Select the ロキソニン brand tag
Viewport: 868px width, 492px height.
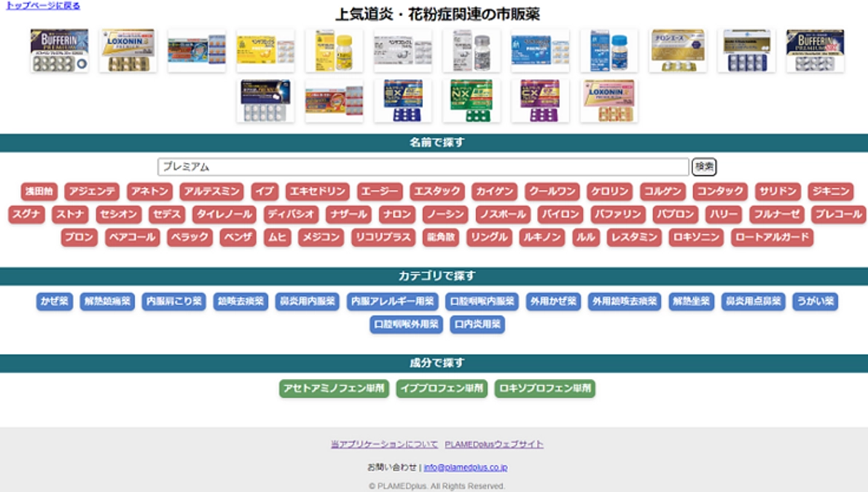click(x=697, y=237)
